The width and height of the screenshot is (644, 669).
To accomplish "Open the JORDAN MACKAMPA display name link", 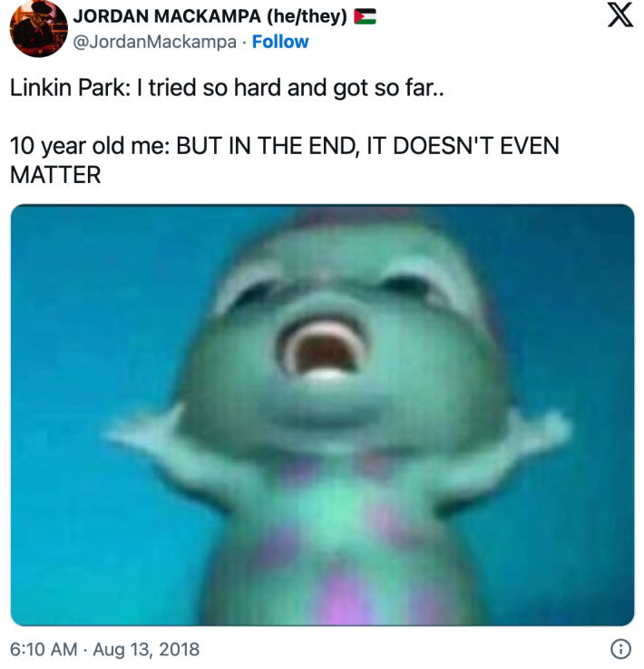I will 167,16.
